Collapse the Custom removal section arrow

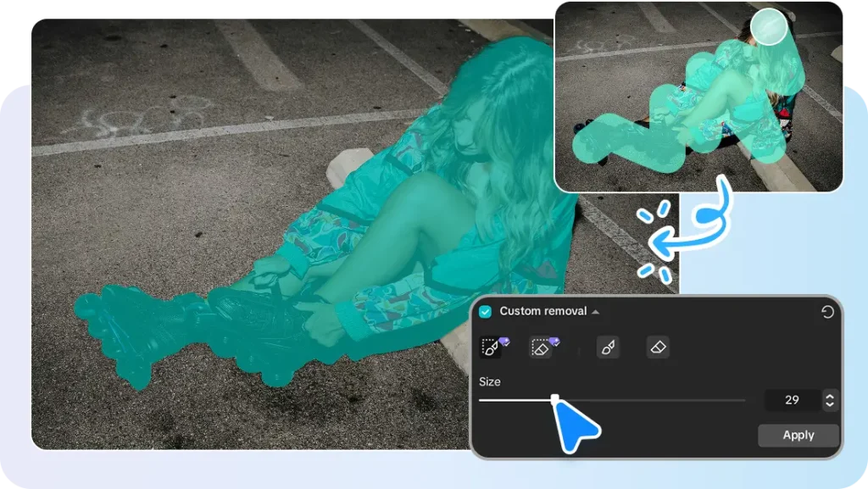tap(596, 312)
